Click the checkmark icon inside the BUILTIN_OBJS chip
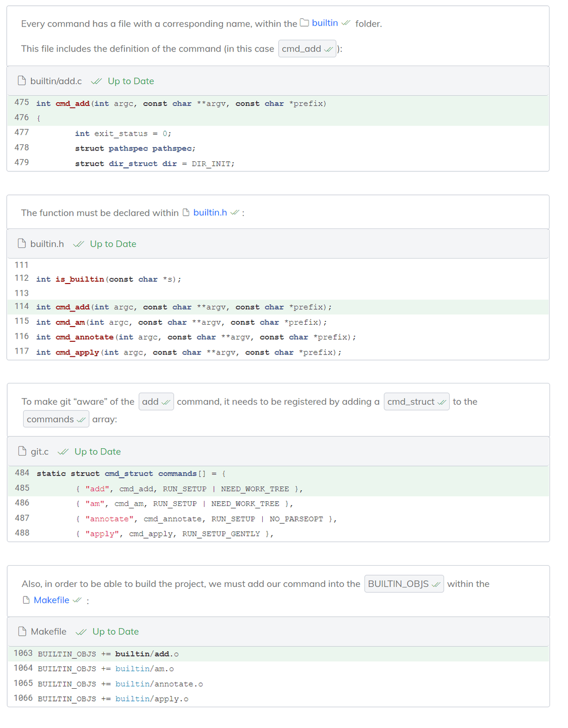The image size is (568, 728). coord(436,584)
